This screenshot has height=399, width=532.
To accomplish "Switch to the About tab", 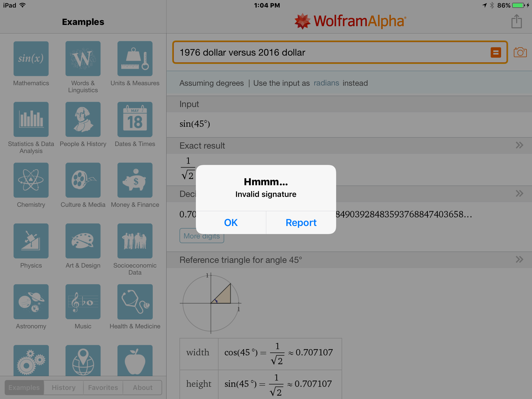I will point(143,388).
